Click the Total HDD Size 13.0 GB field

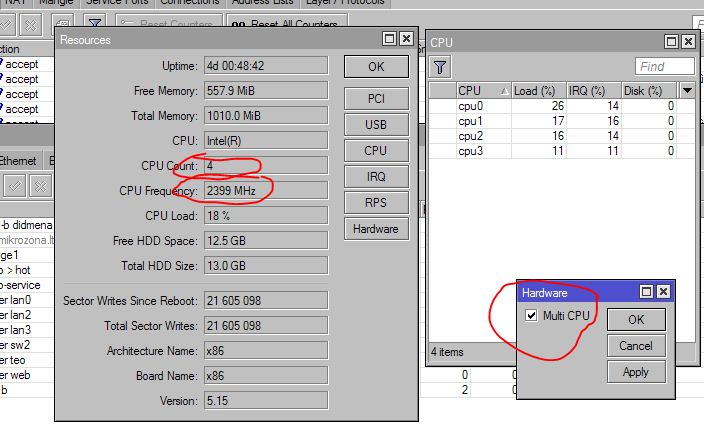point(266,266)
